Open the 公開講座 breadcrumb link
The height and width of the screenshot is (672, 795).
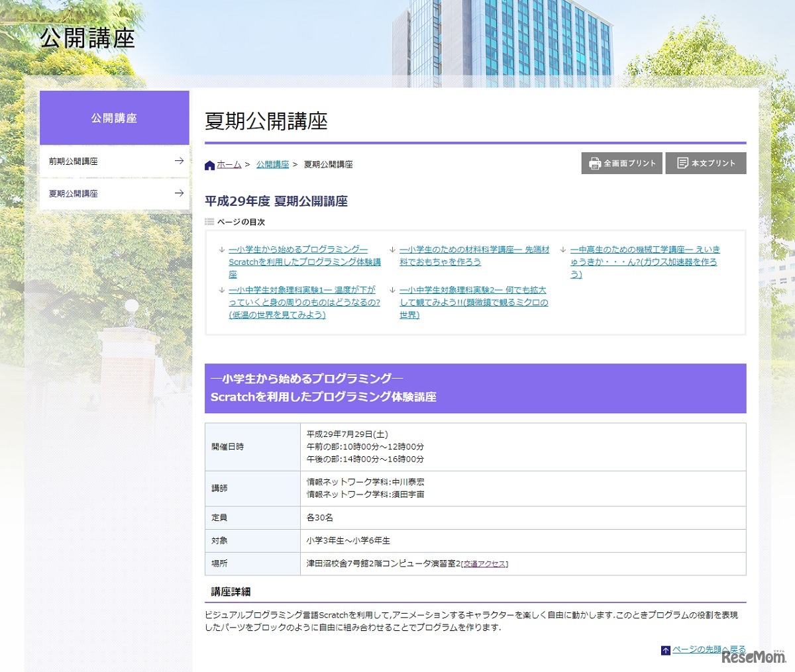(x=272, y=165)
